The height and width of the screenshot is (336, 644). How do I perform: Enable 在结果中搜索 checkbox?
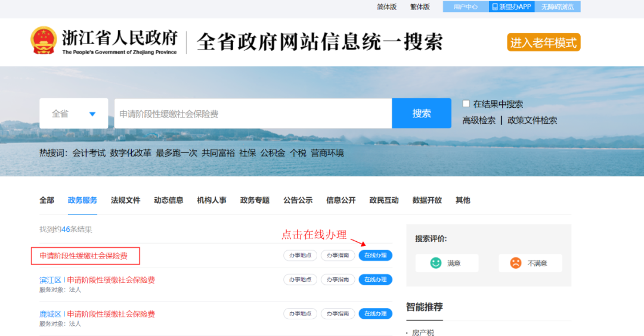pos(466,104)
